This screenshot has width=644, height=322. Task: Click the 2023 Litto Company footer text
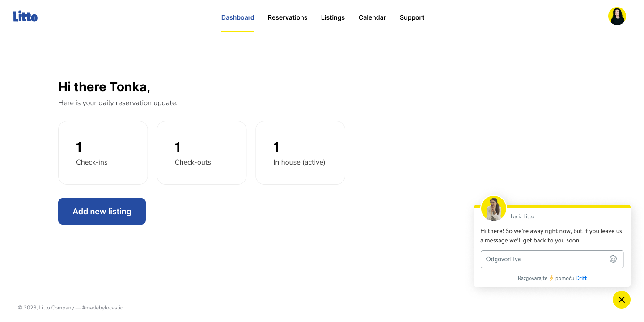(70, 308)
